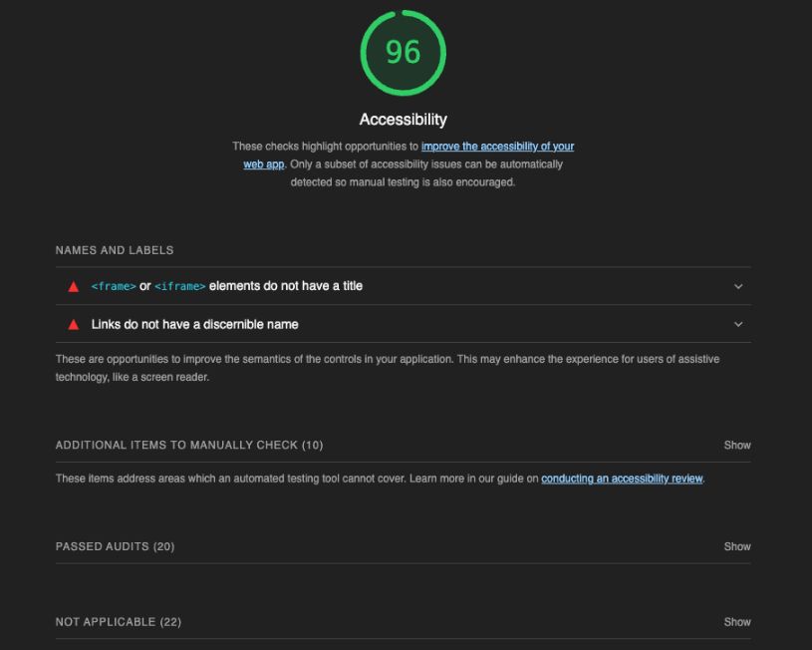Click the 'NAMES AND LABELS' section heading
The image size is (812, 650).
coord(115,250)
